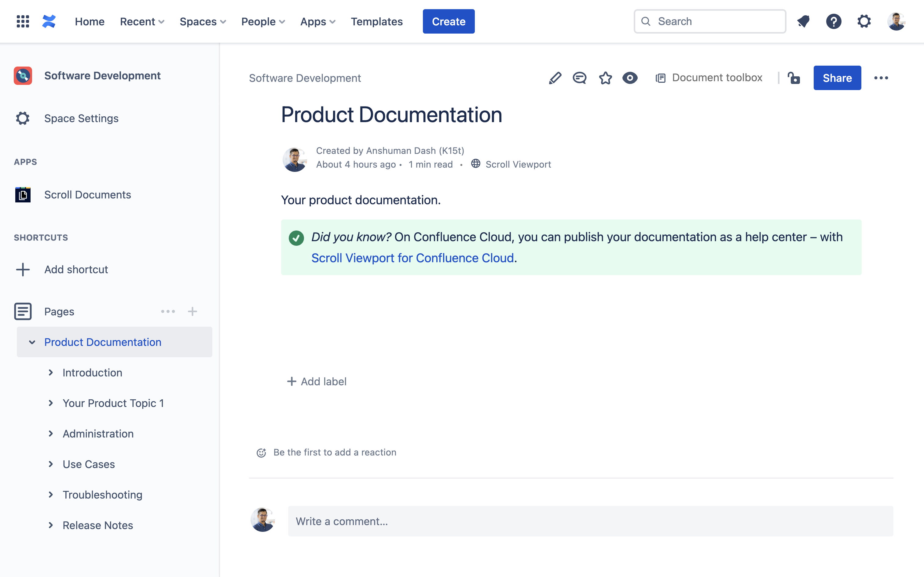924x577 pixels.
Task: Star this page as favorite
Action: [x=605, y=78]
